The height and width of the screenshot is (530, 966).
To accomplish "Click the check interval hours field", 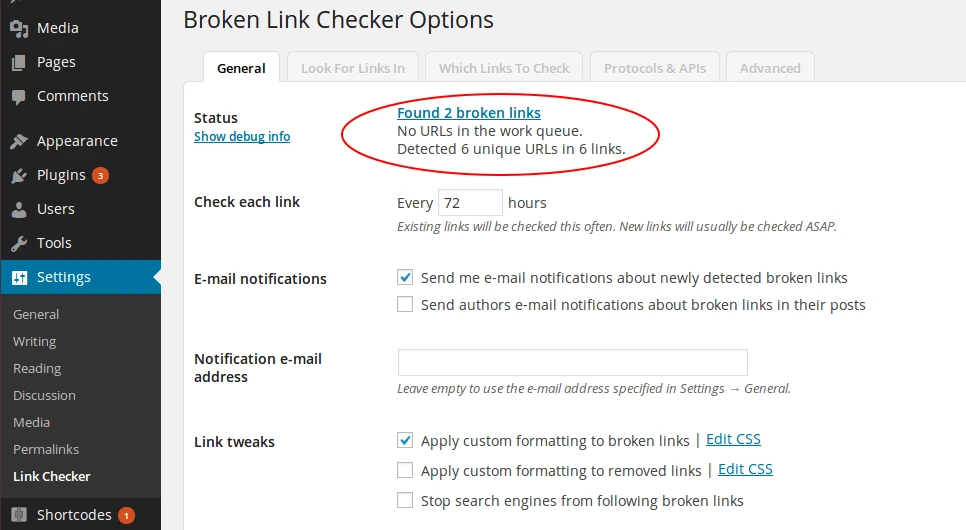I will (470, 203).
